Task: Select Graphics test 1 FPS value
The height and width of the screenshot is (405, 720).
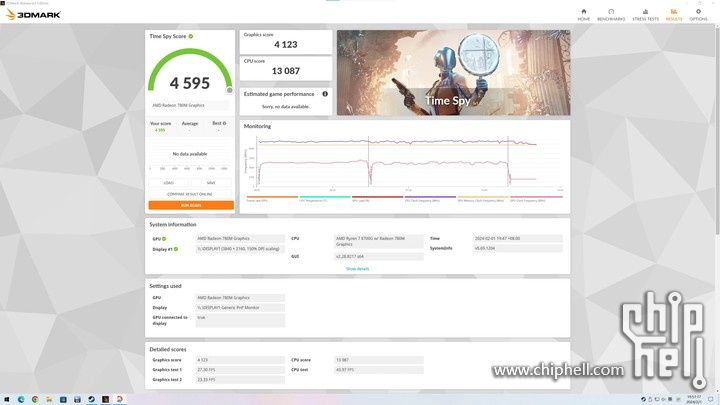Action: (240, 370)
